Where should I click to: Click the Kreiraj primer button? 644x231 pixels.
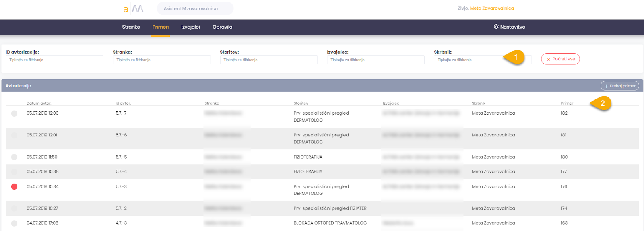[619, 86]
